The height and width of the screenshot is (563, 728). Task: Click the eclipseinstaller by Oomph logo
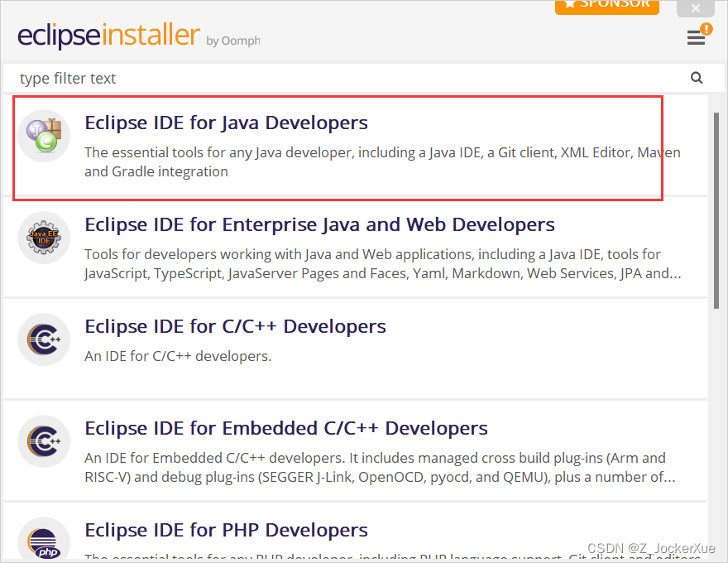139,36
